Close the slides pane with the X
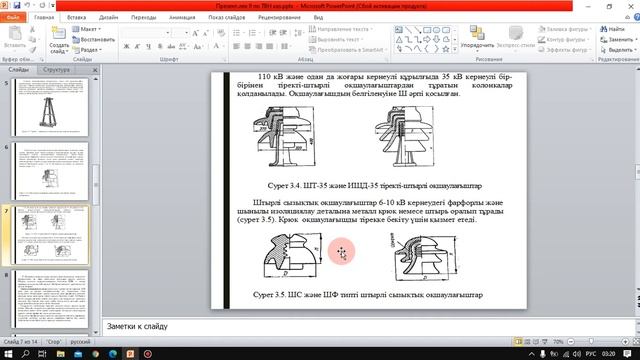This screenshot has width=640, height=360. pyautogui.click(x=95, y=70)
